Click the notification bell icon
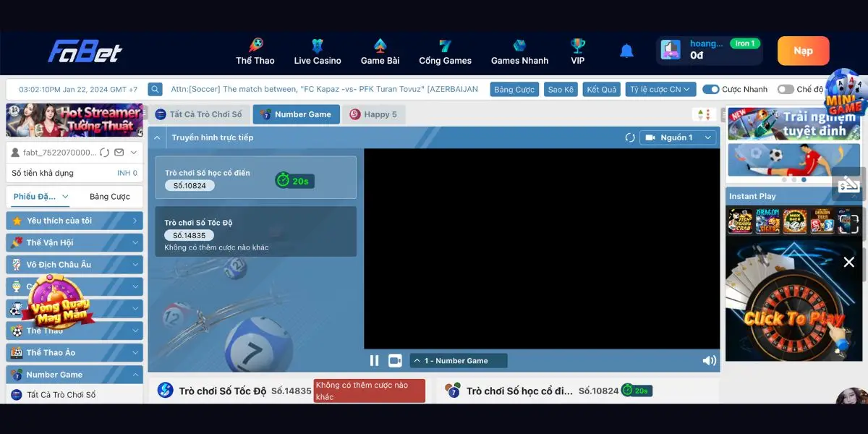 point(626,51)
